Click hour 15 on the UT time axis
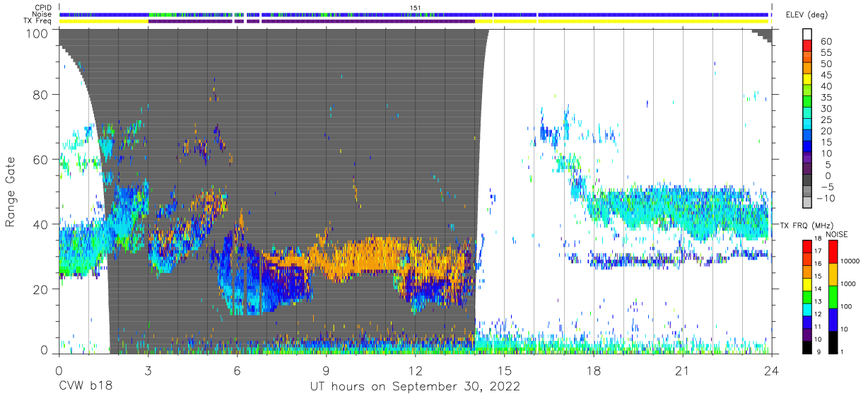 pyautogui.click(x=504, y=371)
